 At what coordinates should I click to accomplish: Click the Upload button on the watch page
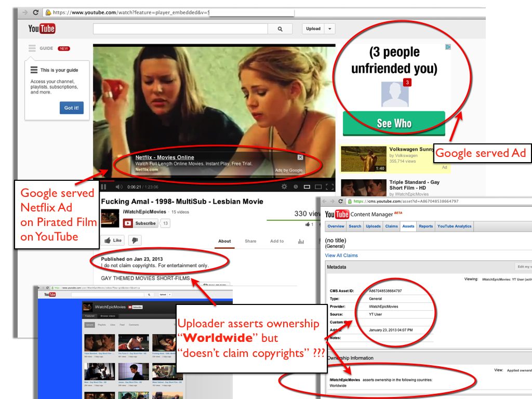[x=313, y=29]
